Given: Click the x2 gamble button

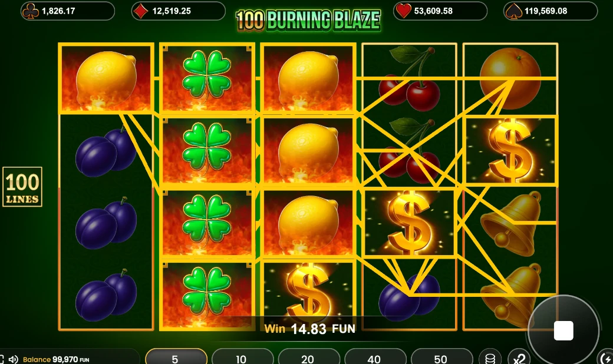Looking at the screenshot, I should (x=519, y=358).
